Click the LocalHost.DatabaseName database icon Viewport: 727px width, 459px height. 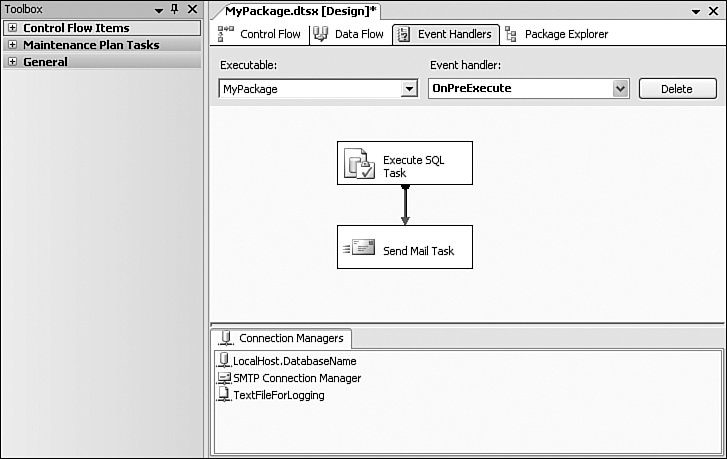tap(224, 360)
